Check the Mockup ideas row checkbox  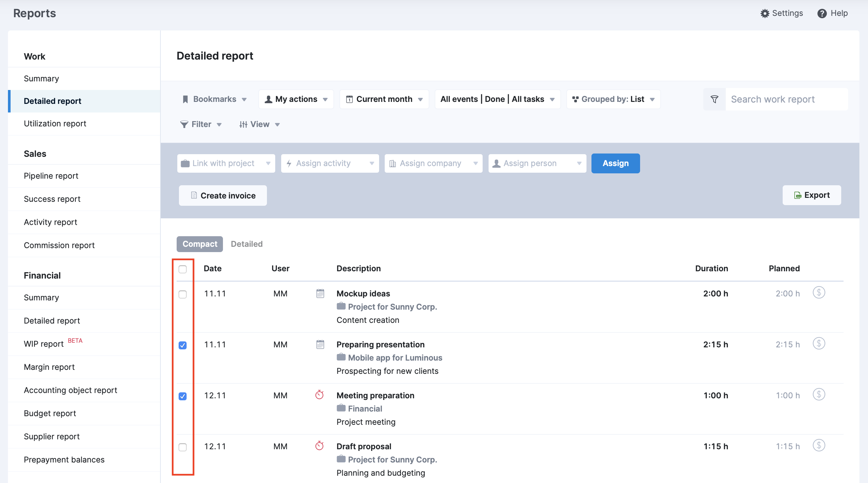pyautogui.click(x=183, y=294)
